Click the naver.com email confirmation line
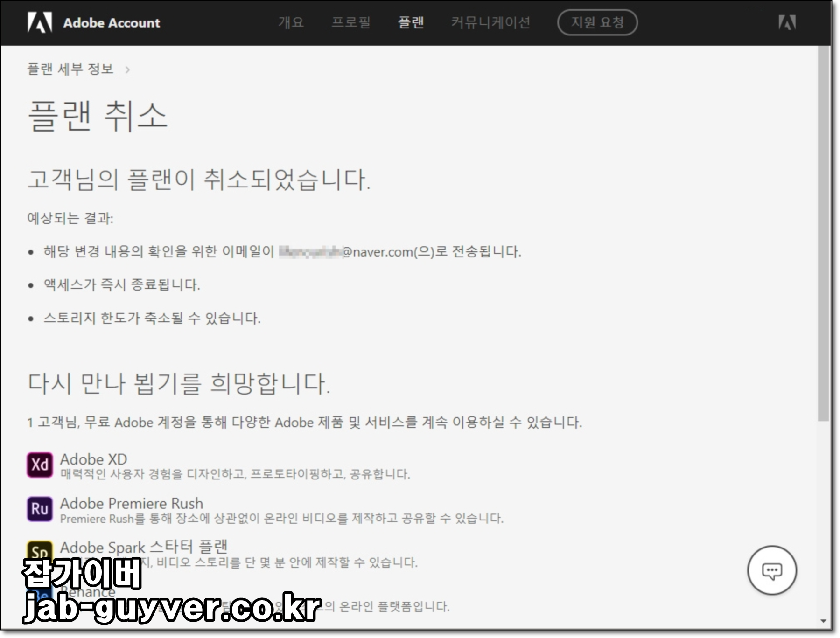 point(282,251)
